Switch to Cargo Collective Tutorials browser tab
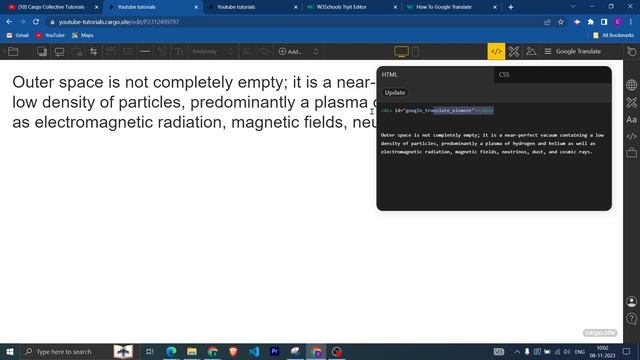This screenshot has width=640, height=360. point(51,7)
